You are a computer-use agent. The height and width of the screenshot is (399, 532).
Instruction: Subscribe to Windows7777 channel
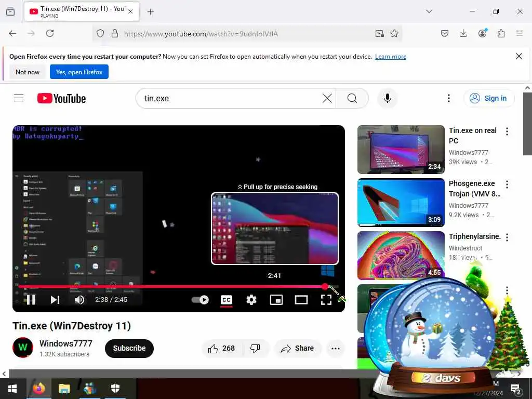[129, 348]
